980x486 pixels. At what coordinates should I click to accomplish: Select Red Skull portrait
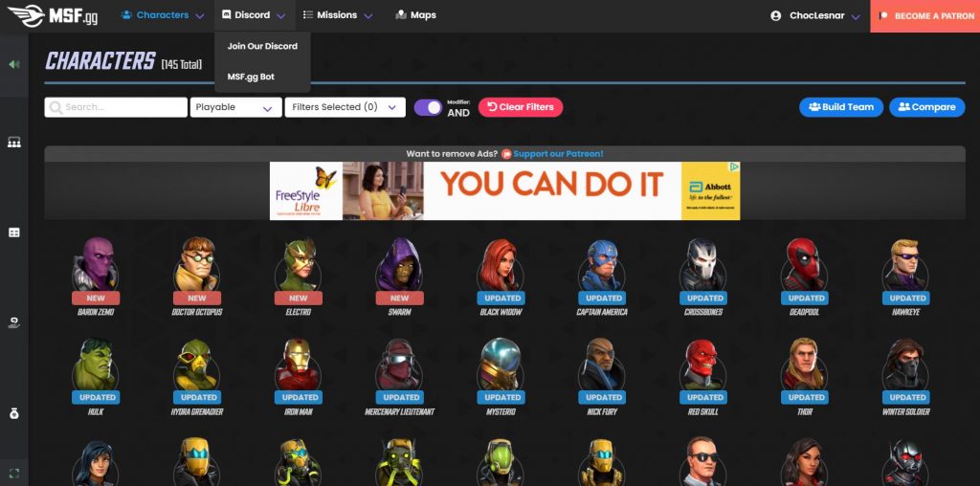click(703, 364)
